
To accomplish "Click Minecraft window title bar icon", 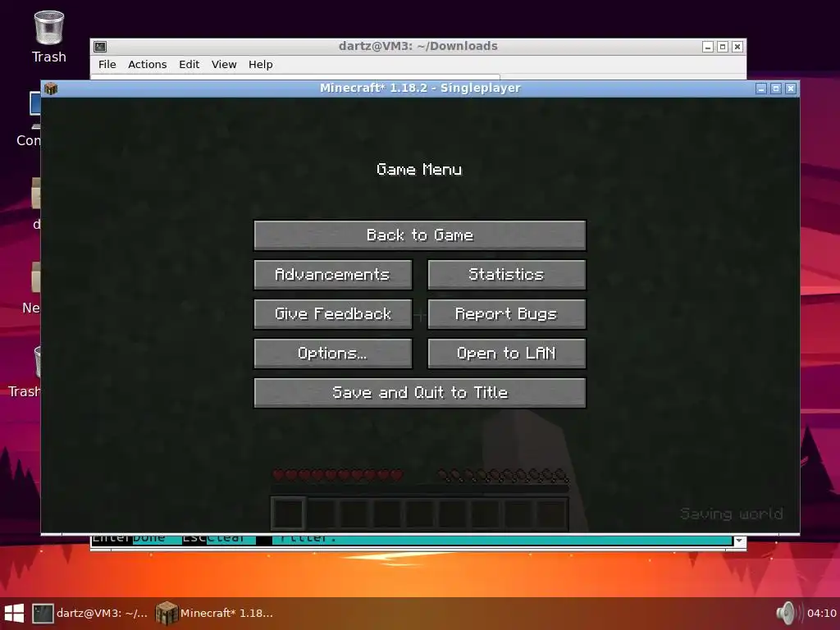I will click(x=51, y=89).
